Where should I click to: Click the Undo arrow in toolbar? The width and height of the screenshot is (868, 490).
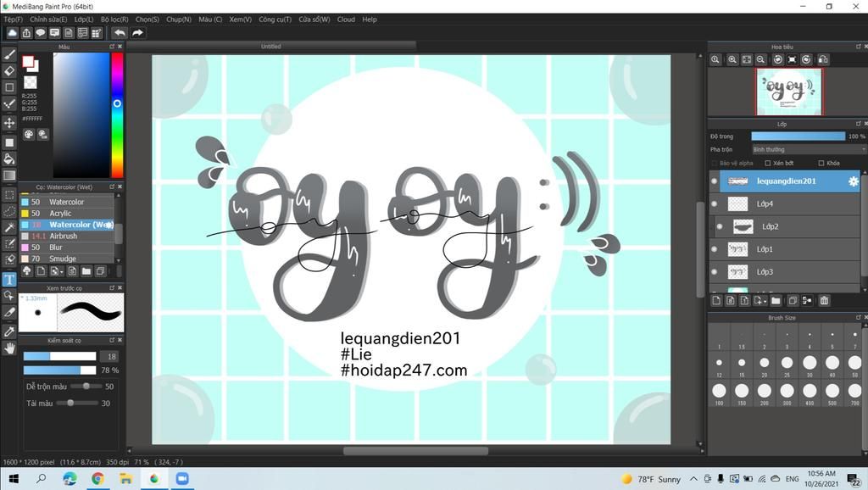tap(120, 33)
